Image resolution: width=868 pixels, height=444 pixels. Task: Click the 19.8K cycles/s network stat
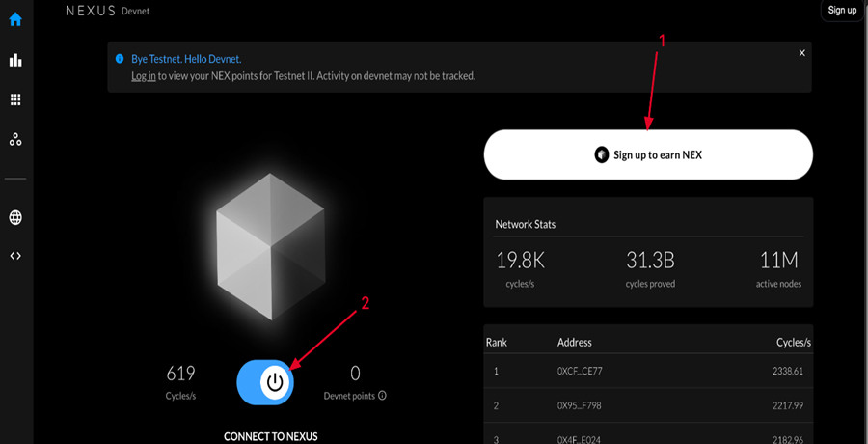[521, 268]
